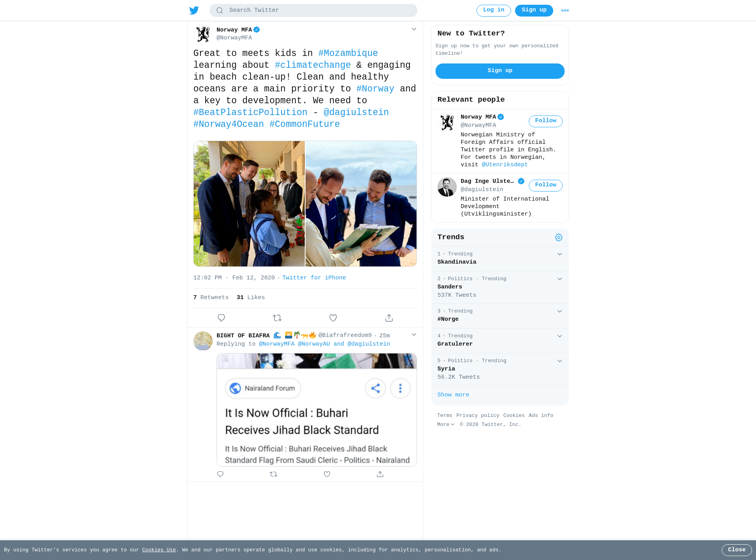Screen dimensions: 756x560
Task: Expand options chevron on Norway MFA tweet
Action: point(414,29)
